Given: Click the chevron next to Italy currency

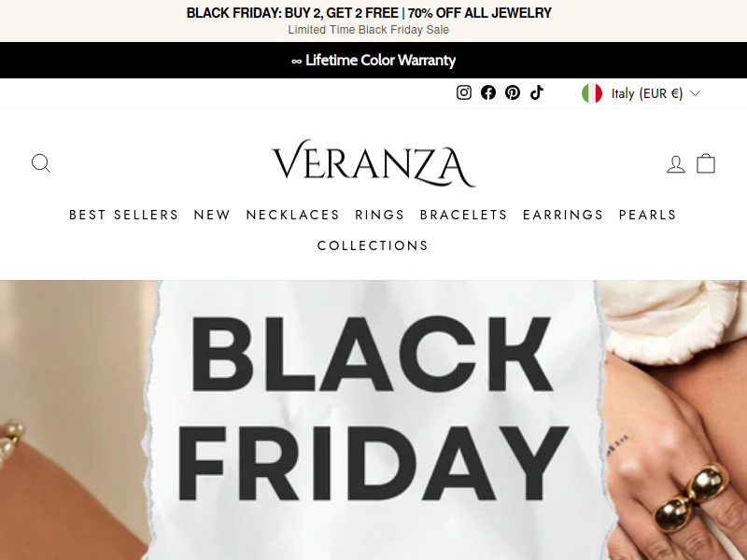Looking at the screenshot, I should pos(695,93).
